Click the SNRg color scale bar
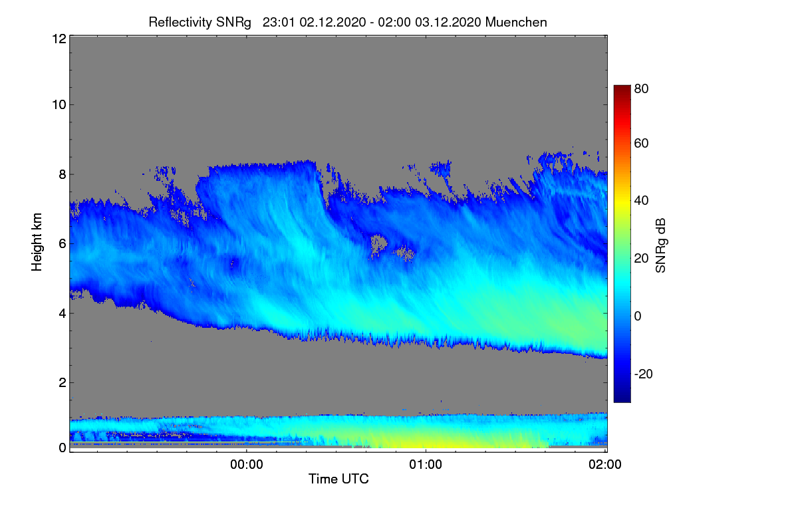The width and height of the screenshot is (798, 532). pyautogui.click(x=622, y=243)
